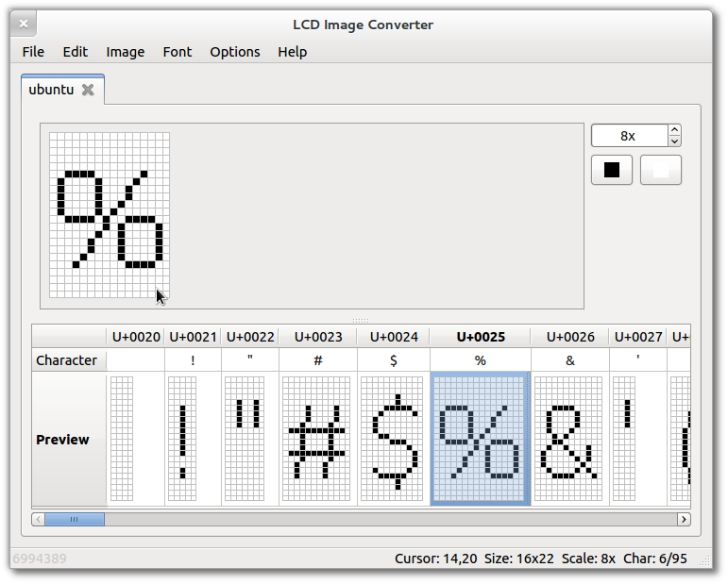Click the Cursor: 14,20 status text
The height and width of the screenshot is (584, 728).
(x=435, y=559)
